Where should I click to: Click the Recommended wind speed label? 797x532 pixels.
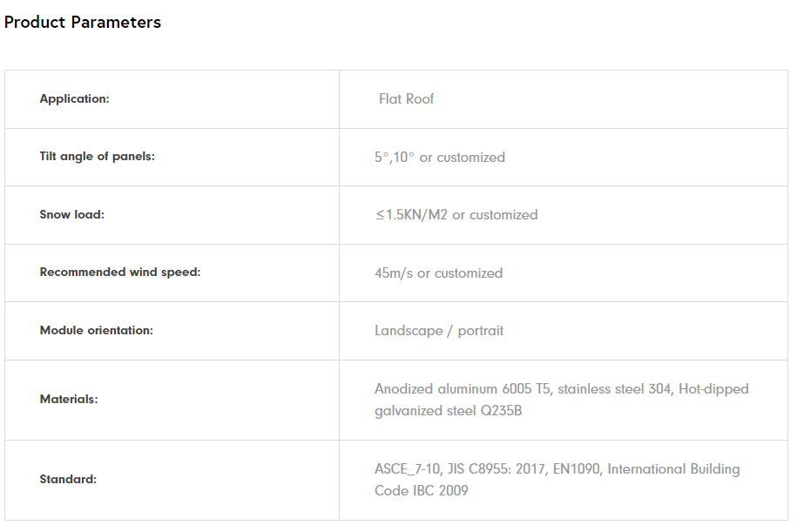point(119,273)
